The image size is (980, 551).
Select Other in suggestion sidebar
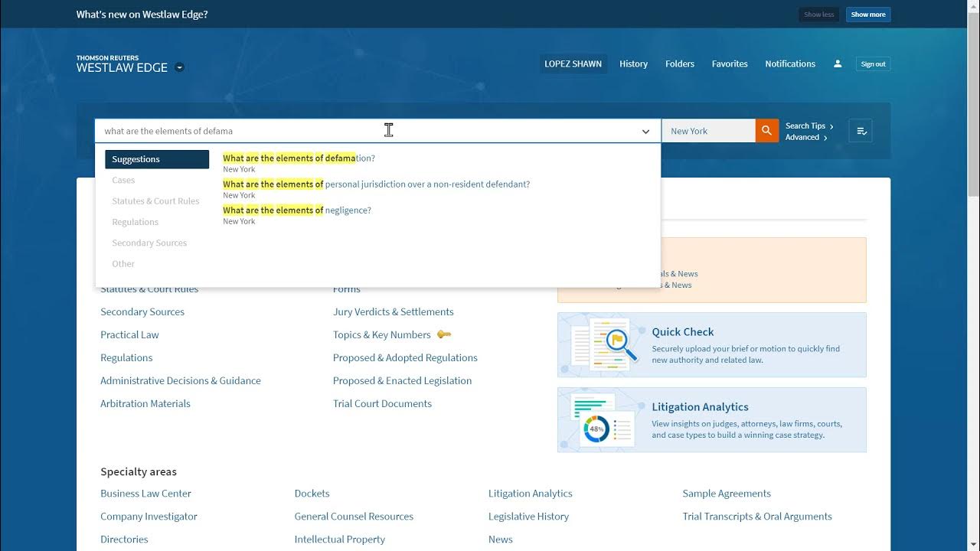[x=123, y=264]
